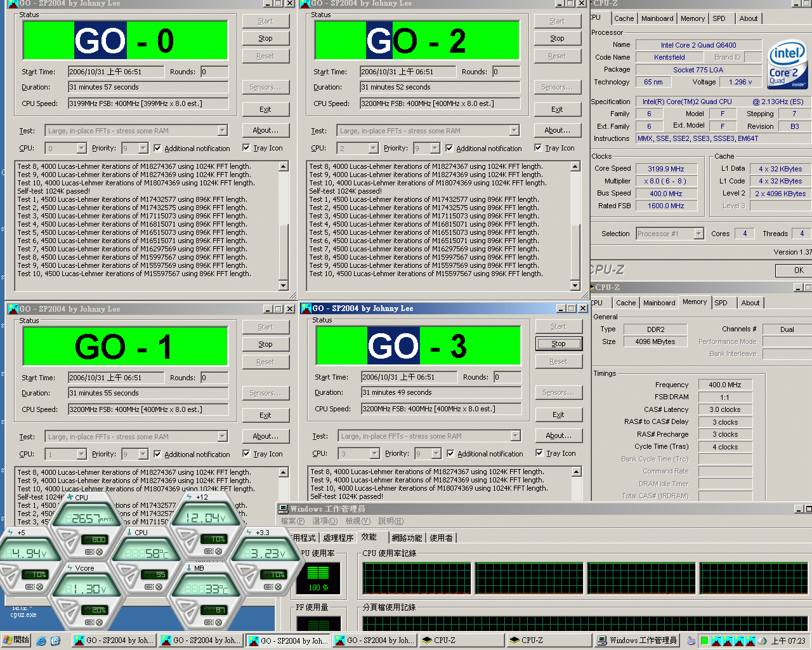
Task: Open Processor #1 selection dropdown in CPU-Z
Action: [x=698, y=234]
